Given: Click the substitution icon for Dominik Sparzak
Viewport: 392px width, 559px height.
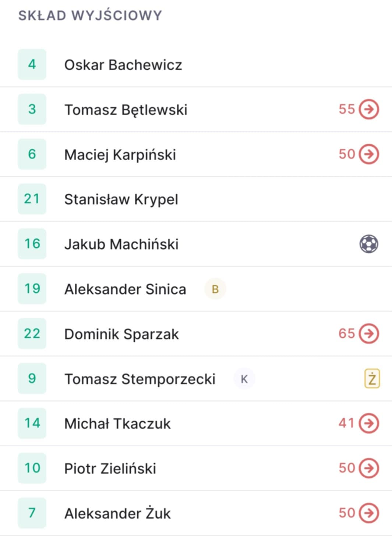Looking at the screenshot, I should 369,333.
